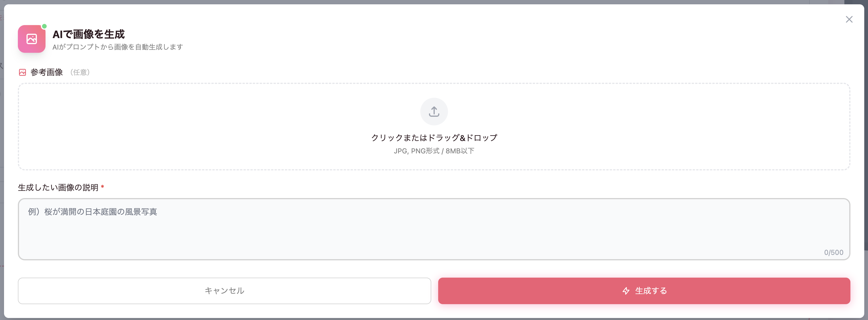Click the 0/500 character counter
Image resolution: width=868 pixels, height=320 pixels.
(x=833, y=252)
